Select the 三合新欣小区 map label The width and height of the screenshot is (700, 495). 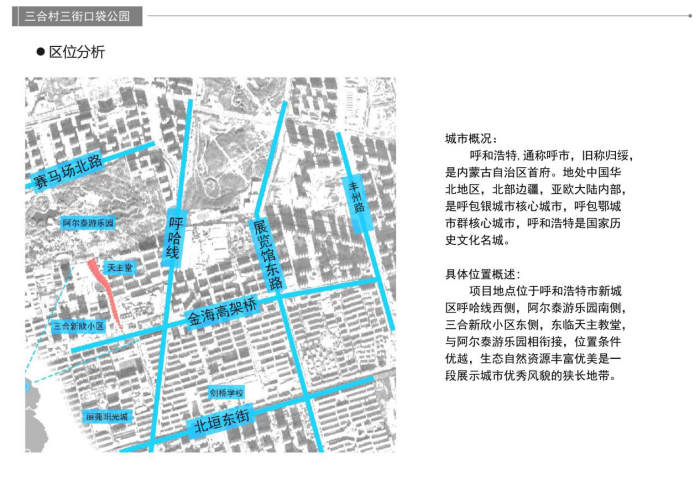point(77,327)
